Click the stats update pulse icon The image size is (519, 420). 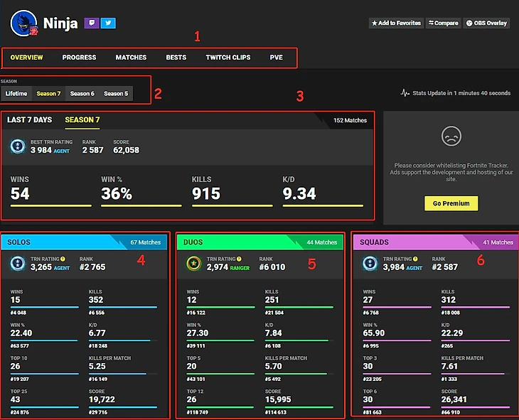click(405, 93)
